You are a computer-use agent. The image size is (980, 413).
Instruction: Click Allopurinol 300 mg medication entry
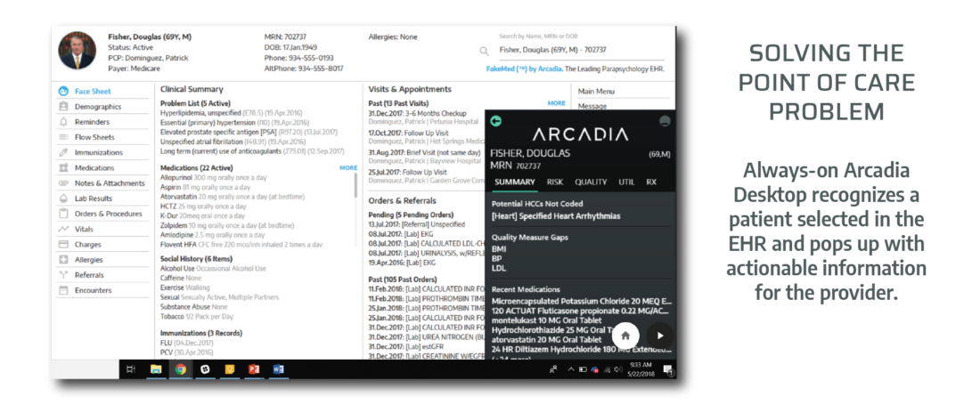click(206, 178)
